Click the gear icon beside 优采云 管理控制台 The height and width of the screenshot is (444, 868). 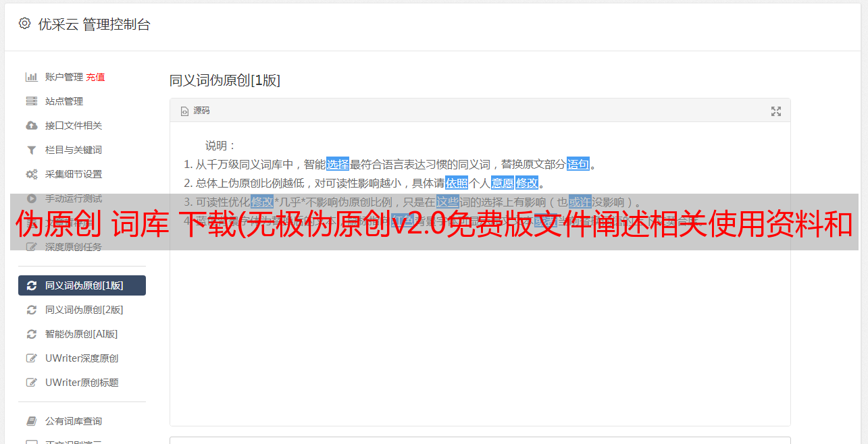pyautogui.click(x=25, y=24)
